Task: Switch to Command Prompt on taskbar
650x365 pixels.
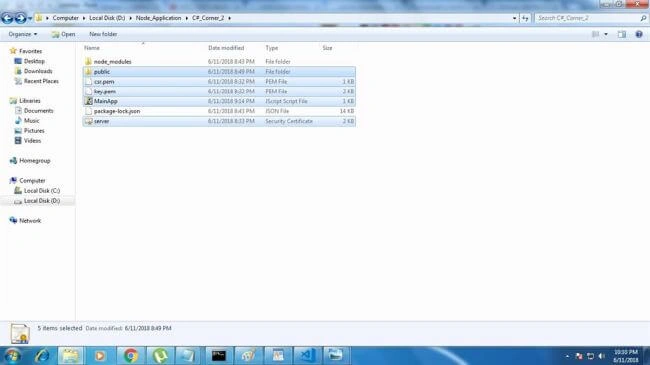Action: 219,355
